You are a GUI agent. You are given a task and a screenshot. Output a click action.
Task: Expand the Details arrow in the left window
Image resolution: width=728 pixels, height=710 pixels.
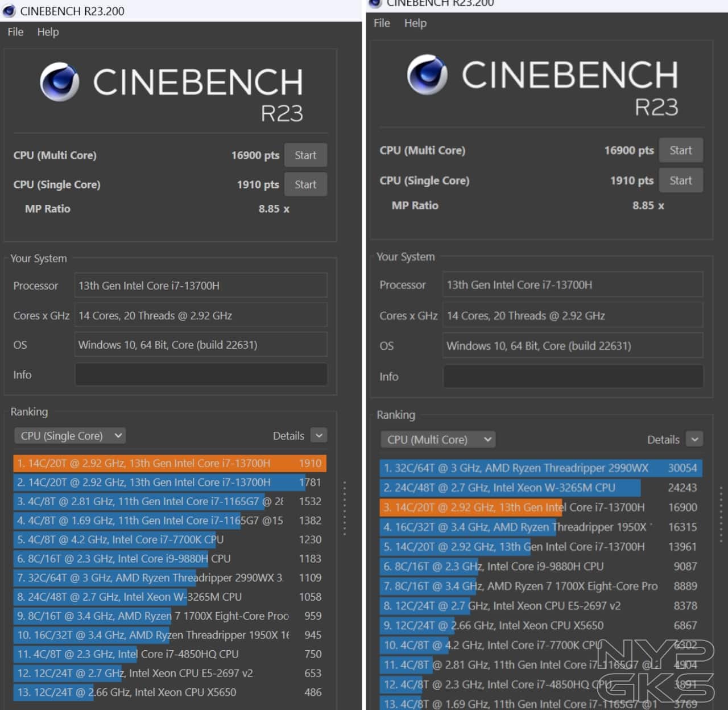point(319,436)
